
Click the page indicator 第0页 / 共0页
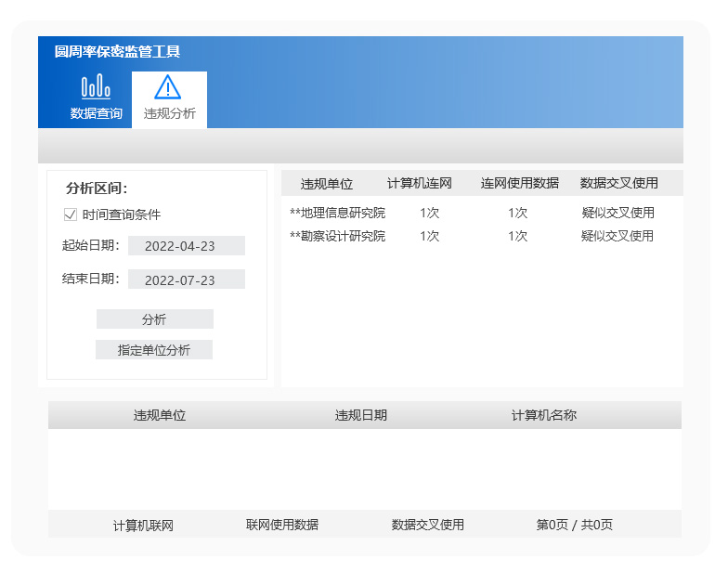pos(574,526)
